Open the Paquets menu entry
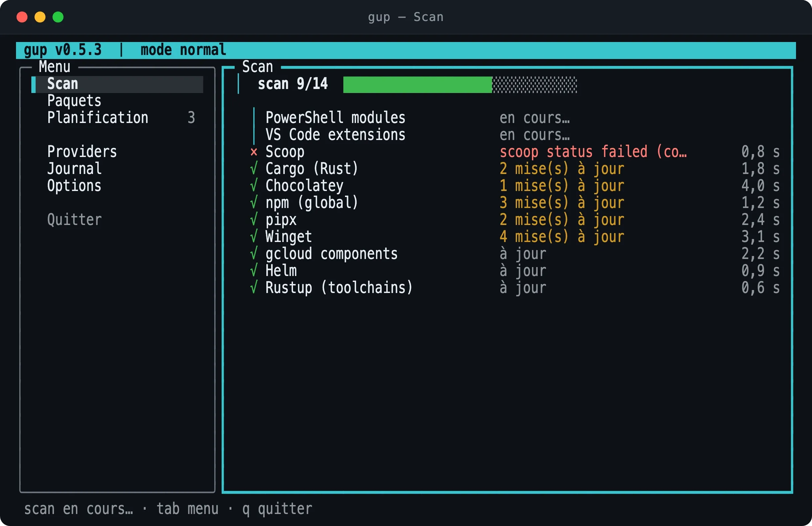The width and height of the screenshot is (812, 526). pos(74,101)
